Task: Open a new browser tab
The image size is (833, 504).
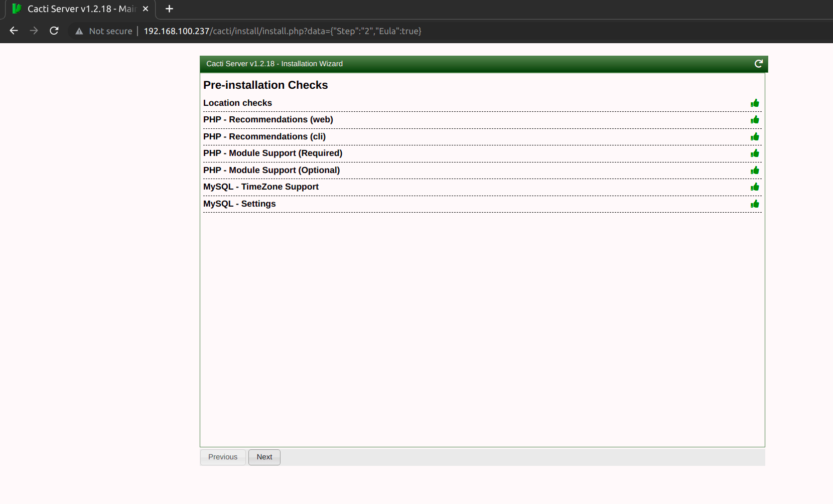Action: click(x=169, y=9)
